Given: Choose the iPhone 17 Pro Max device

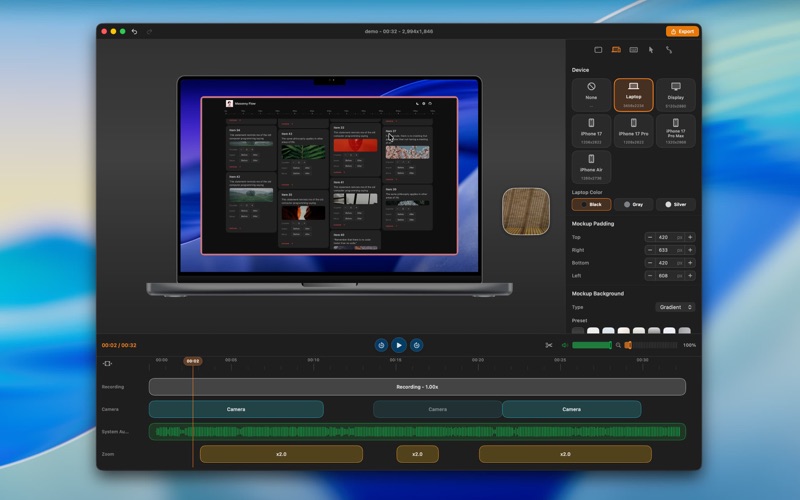Looking at the screenshot, I should click(676, 131).
